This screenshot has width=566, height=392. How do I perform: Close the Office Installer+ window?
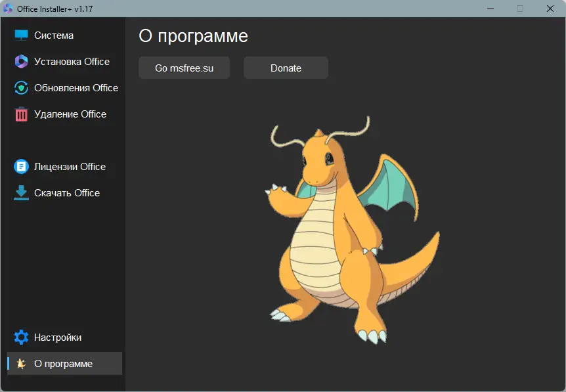click(x=550, y=9)
